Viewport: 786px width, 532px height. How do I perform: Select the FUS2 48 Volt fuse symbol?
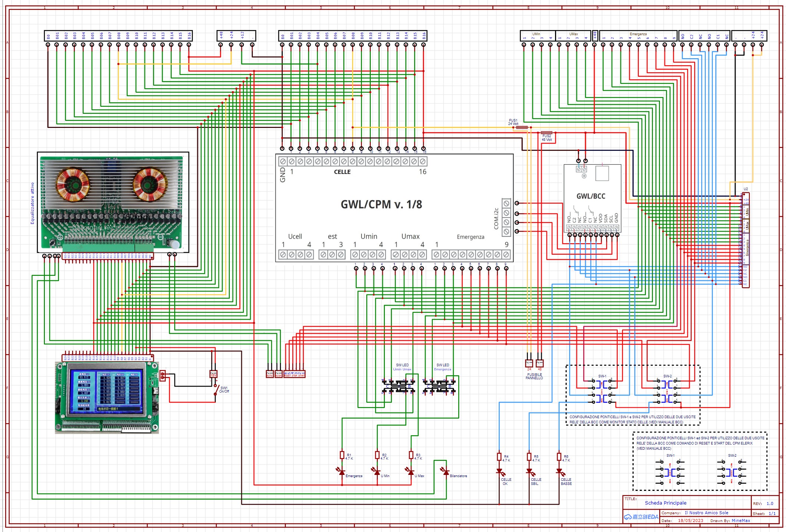pyautogui.click(x=546, y=132)
